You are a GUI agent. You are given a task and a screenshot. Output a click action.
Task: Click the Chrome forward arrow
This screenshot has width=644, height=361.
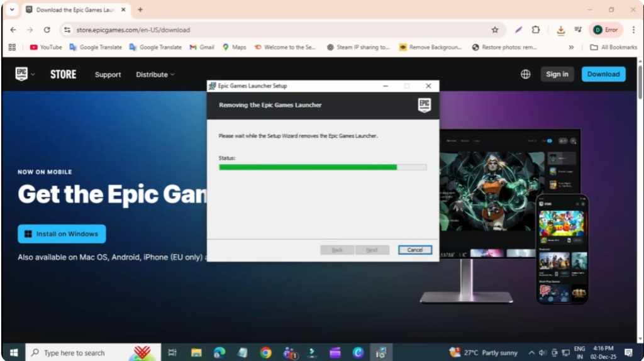pos(30,30)
